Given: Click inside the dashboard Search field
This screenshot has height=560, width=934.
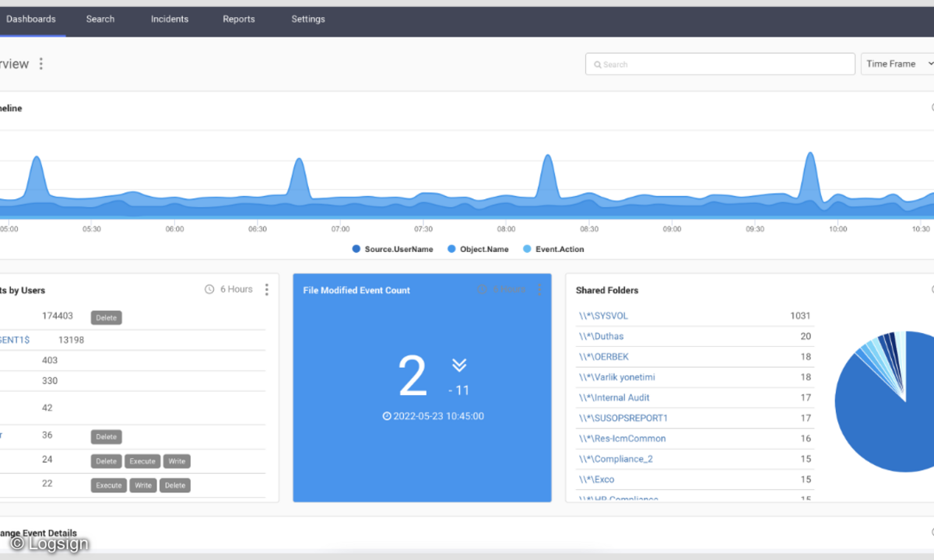Looking at the screenshot, I should point(720,64).
